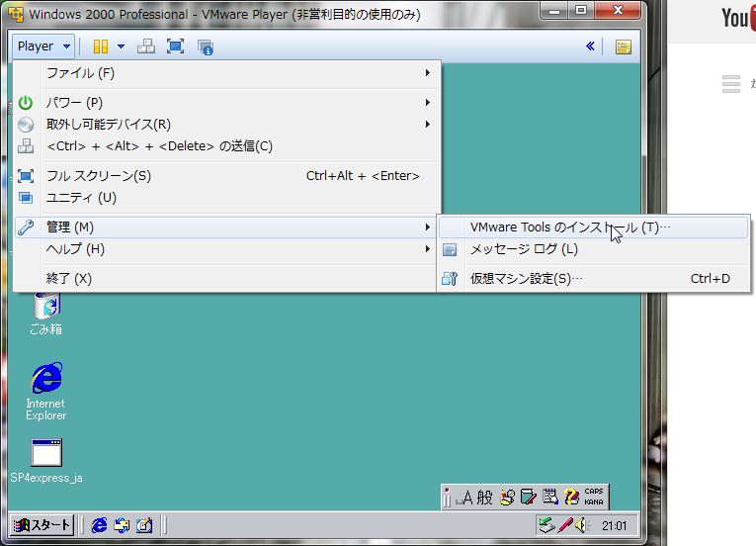This screenshot has height=546, width=756.
Task: Click the submenu arrow on 取外し可能デバイス row
Action: pos(427,124)
